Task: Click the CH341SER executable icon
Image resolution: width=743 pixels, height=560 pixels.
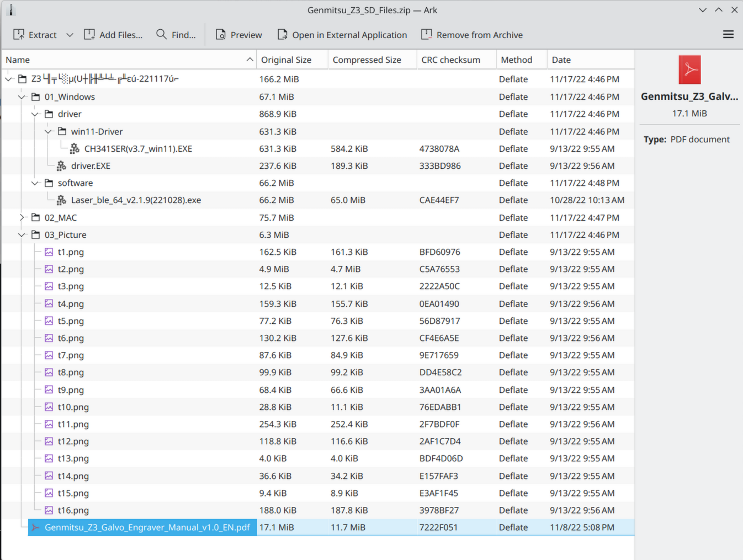Action: tap(75, 148)
